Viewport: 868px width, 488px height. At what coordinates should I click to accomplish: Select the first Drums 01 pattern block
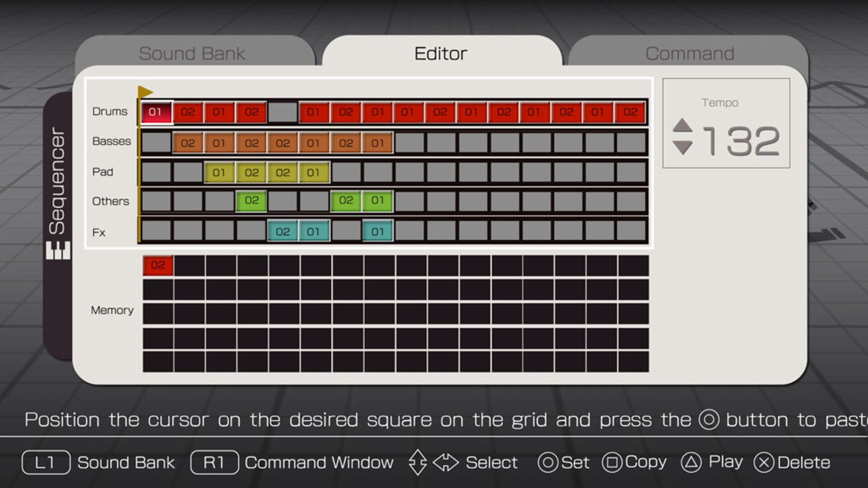(x=156, y=112)
